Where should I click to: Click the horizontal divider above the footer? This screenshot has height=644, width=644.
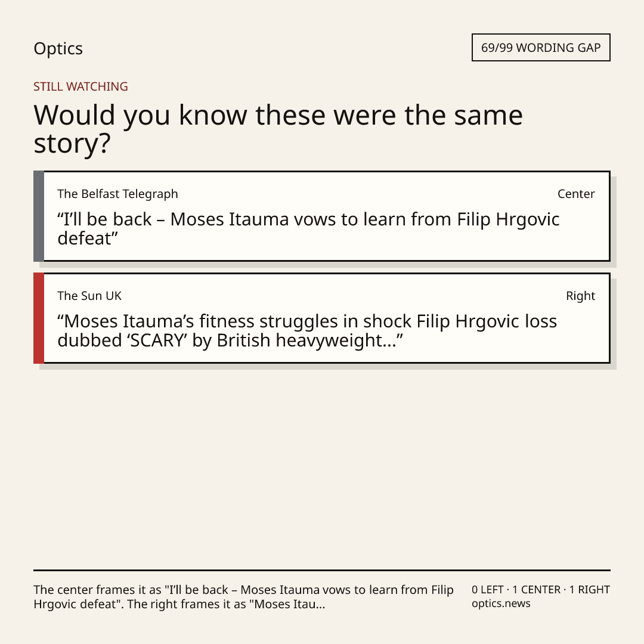point(322,570)
